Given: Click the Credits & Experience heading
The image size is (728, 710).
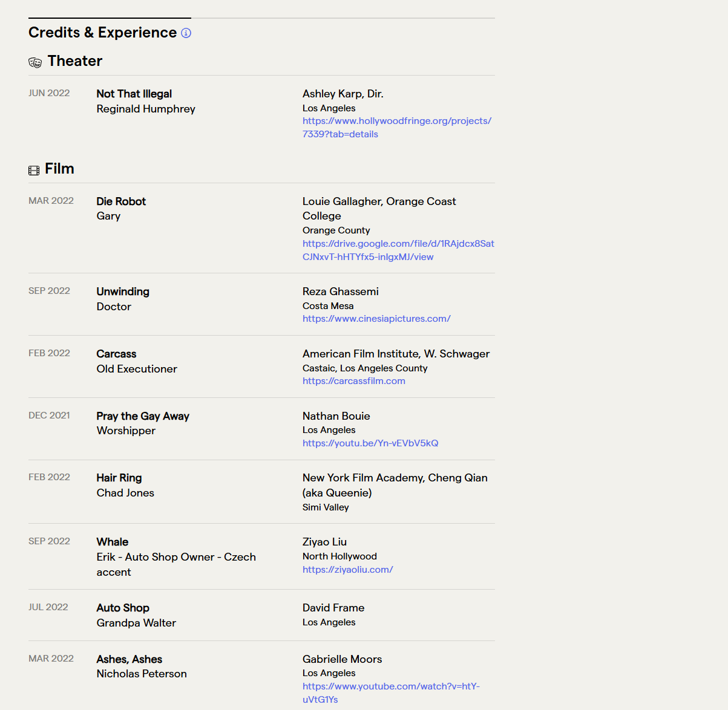Looking at the screenshot, I should tap(103, 33).
